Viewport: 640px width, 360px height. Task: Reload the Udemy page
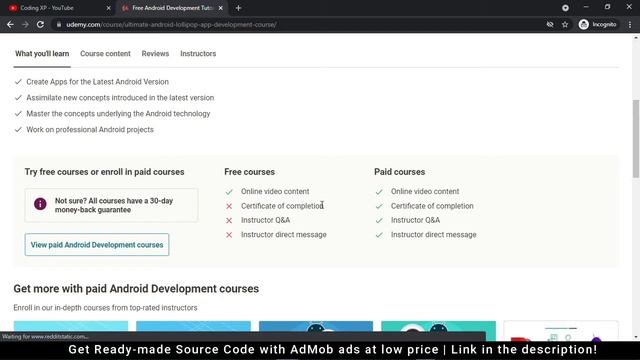pos(40,24)
